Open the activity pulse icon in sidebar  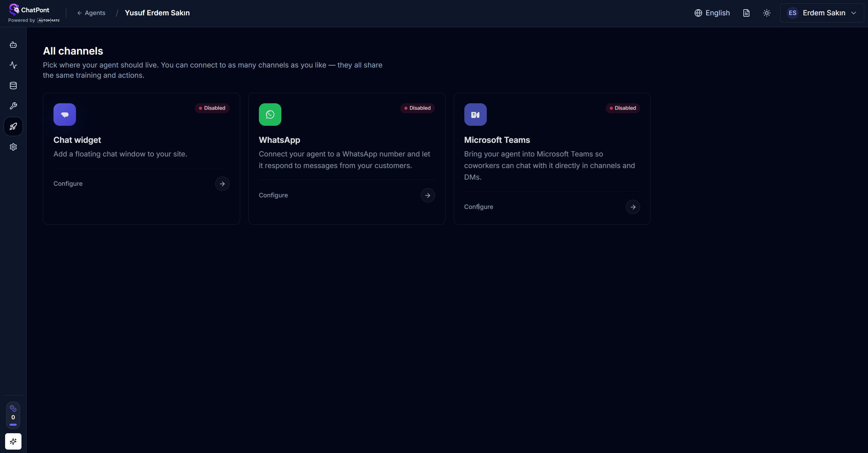point(13,65)
